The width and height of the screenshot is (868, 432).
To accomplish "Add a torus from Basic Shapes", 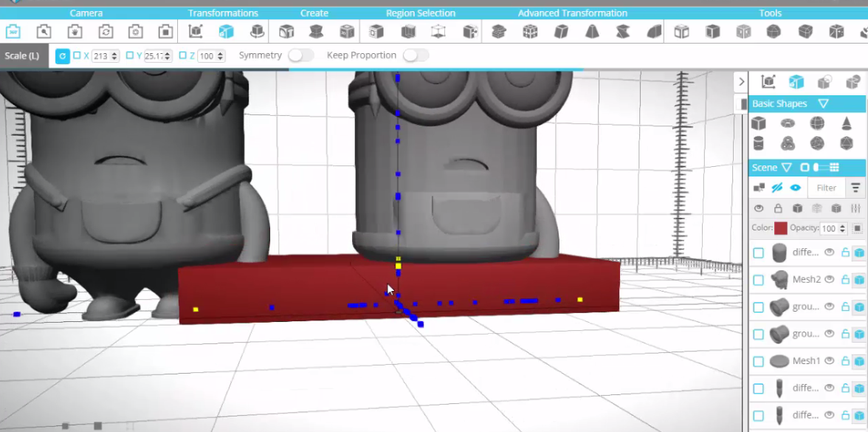I will click(788, 123).
